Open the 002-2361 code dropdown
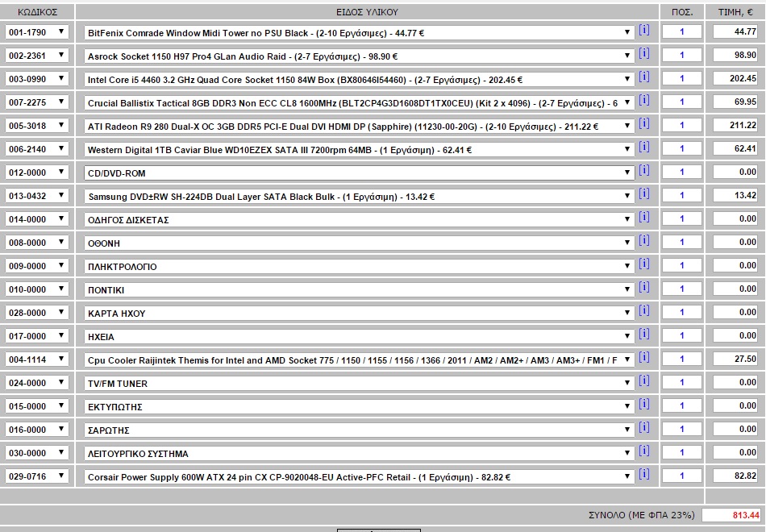766x532 pixels. 37,56
